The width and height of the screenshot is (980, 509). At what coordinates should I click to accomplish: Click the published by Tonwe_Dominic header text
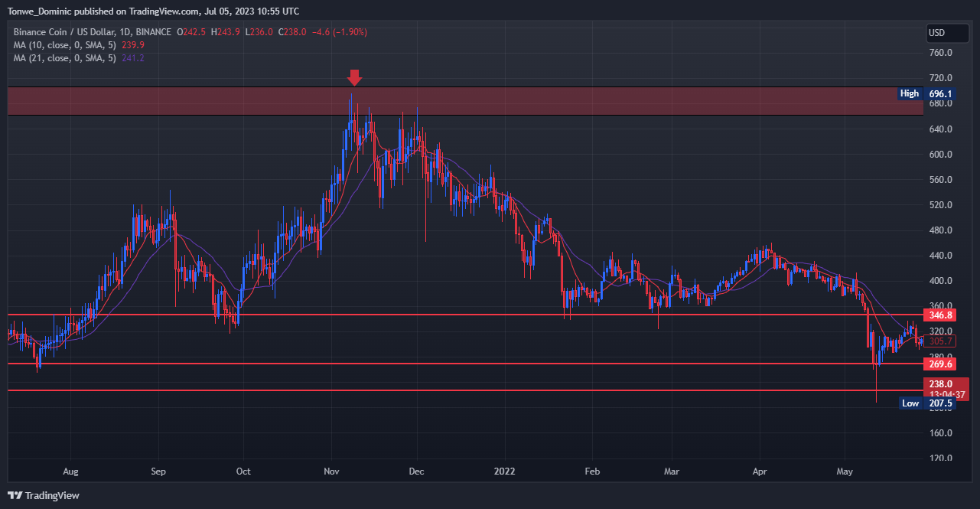153,11
